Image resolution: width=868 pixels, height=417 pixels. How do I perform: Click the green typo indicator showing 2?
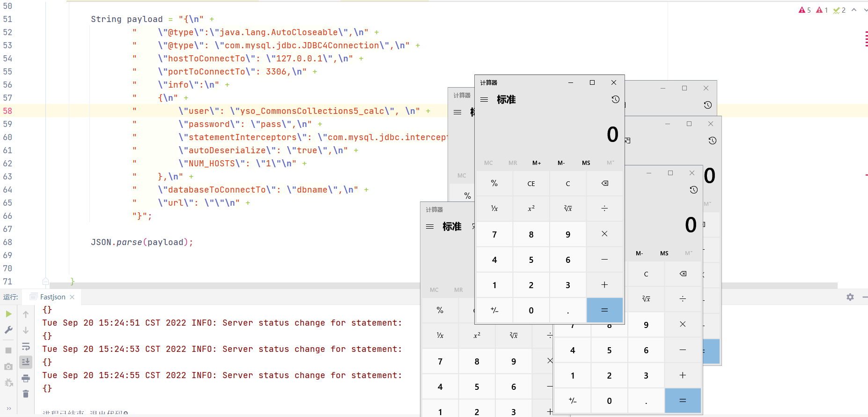point(839,10)
